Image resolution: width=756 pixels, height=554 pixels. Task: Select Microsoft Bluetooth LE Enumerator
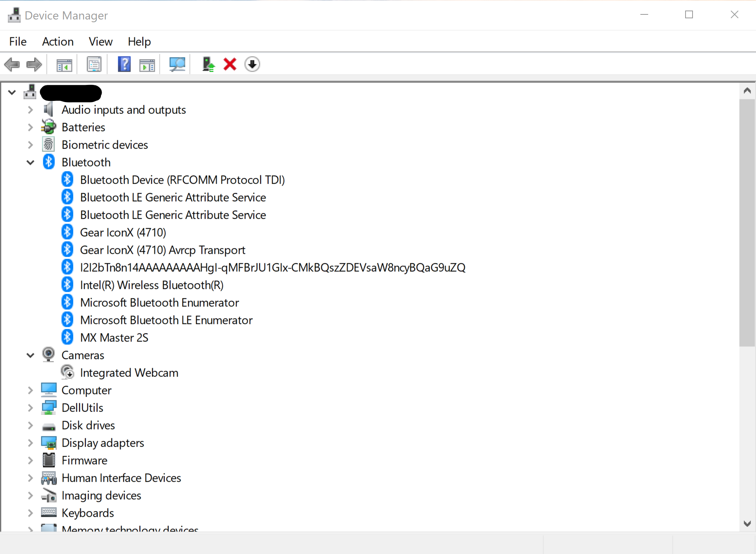[166, 320]
